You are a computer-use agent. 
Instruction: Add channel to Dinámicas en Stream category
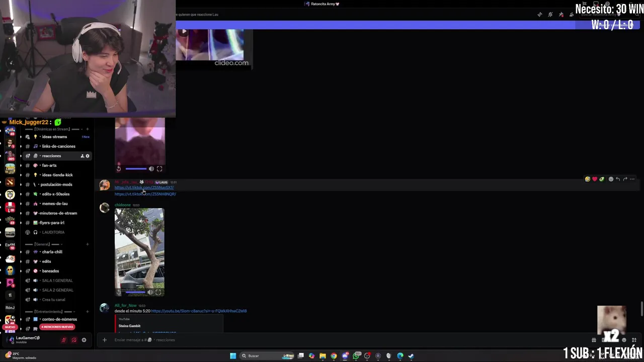pyautogui.click(x=87, y=129)
